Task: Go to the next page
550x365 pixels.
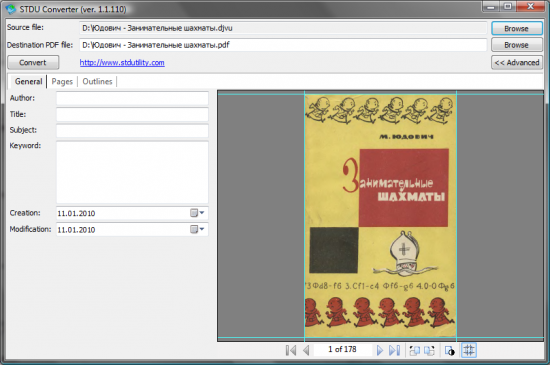Action: click(x=380, y=350)
